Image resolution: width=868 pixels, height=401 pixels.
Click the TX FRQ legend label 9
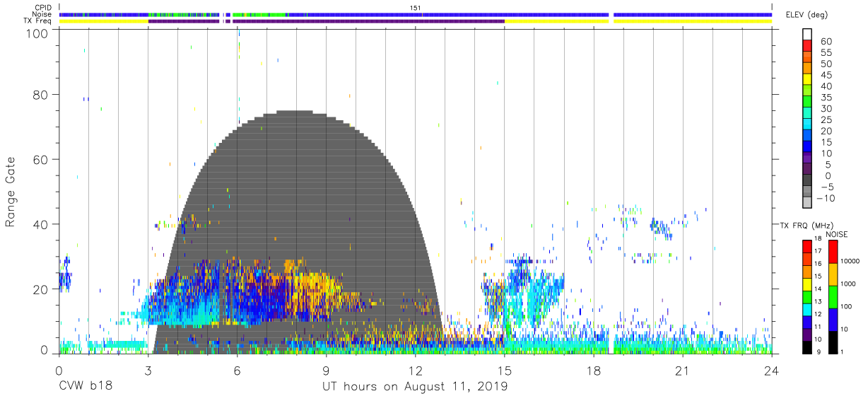coord(820,351)
